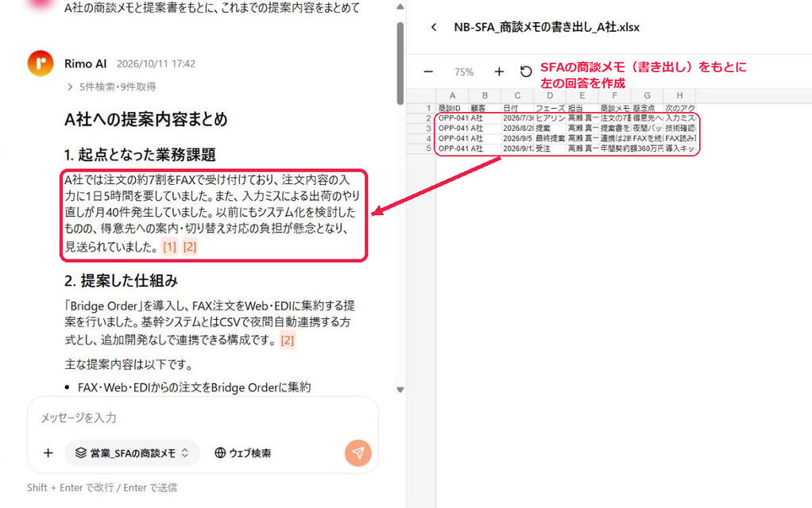Go back from the xlsx file preview
The image size is (812, 508).
tap(434, 28)
